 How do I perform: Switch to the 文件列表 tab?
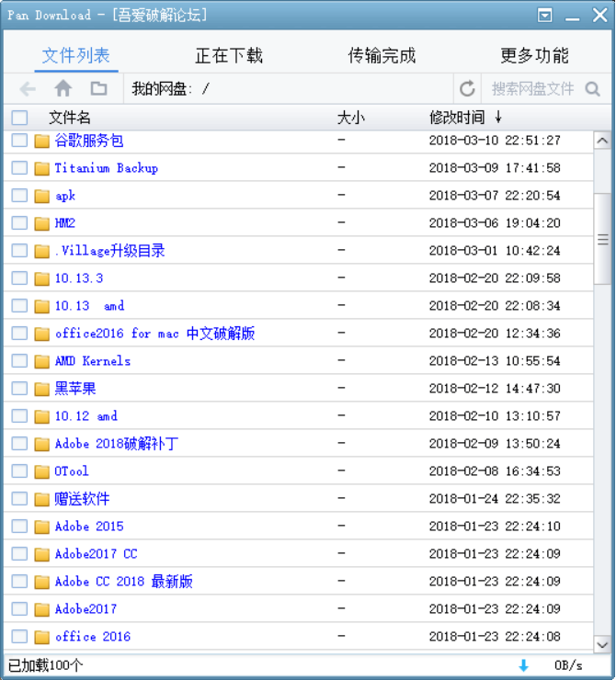76,55
